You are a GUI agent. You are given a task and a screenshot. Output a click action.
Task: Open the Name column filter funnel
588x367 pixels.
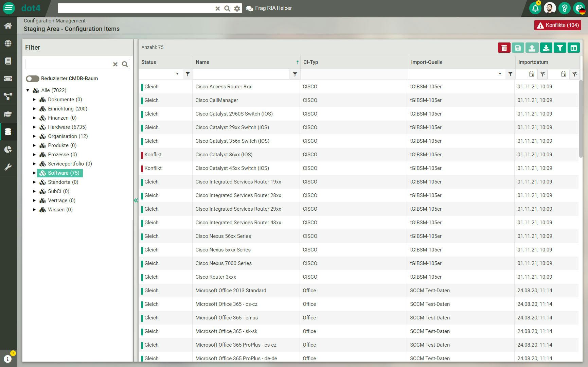click(x=295, y=74)
